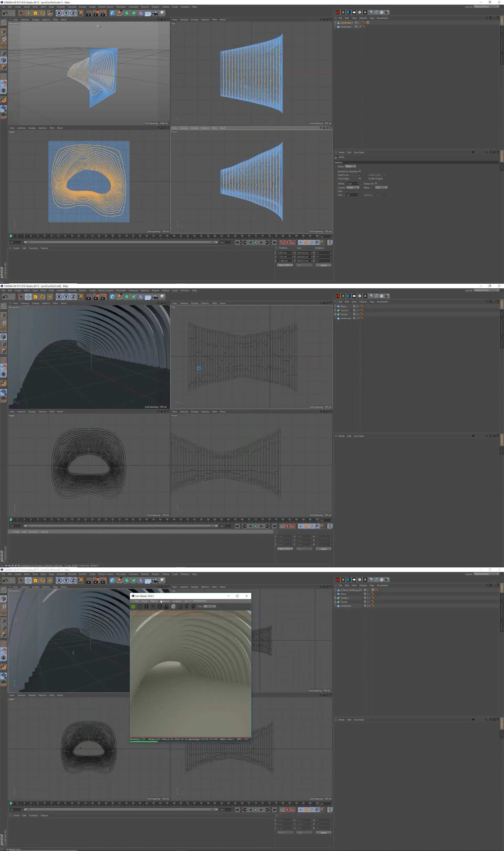Click the Cuts field showing 20
This screenshot has width=504, height=851.
pos(353,195)
